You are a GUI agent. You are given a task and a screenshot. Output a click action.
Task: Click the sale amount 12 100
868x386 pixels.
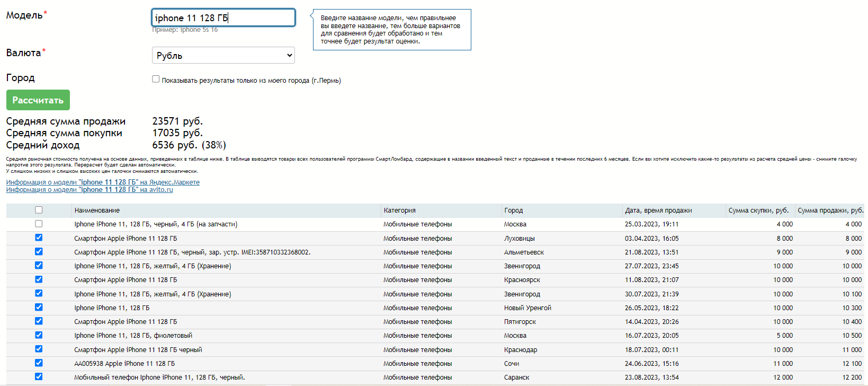click(x=852, y=364)
